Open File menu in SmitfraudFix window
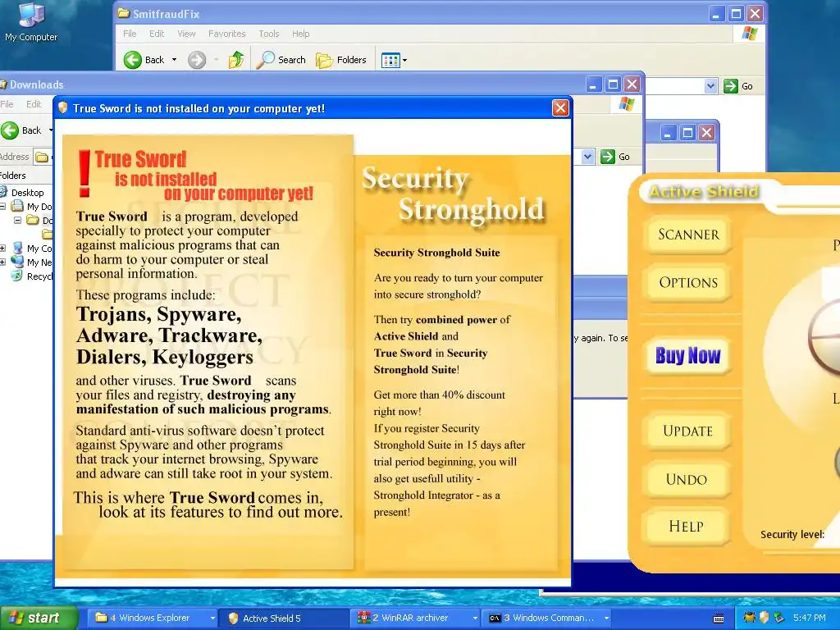Screen dimensions: 840x630 point(130,34)
